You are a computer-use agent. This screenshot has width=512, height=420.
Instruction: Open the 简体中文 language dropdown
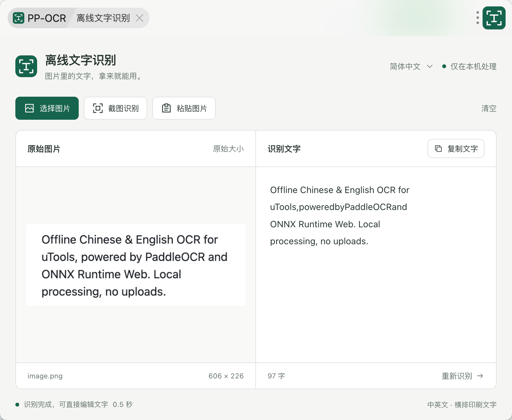point(411,67)
